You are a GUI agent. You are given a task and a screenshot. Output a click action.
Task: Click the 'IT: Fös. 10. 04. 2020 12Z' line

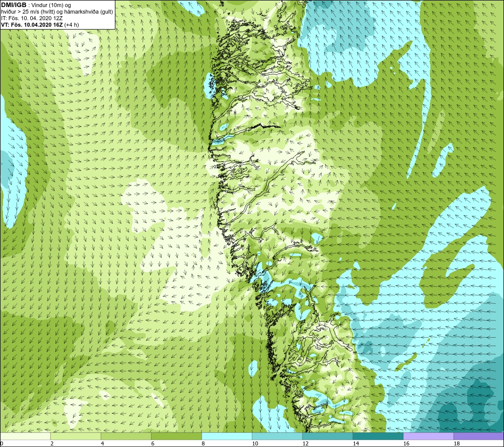pos(32,18)
